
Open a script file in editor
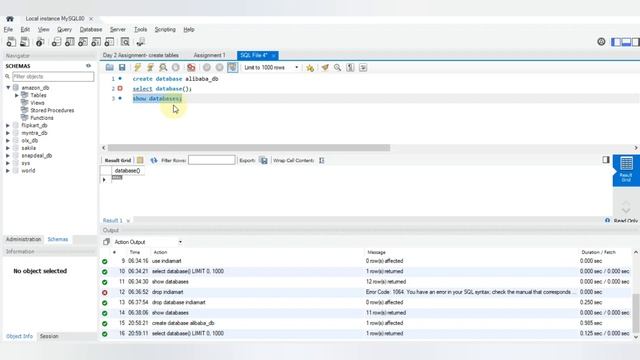click(109, 67)
